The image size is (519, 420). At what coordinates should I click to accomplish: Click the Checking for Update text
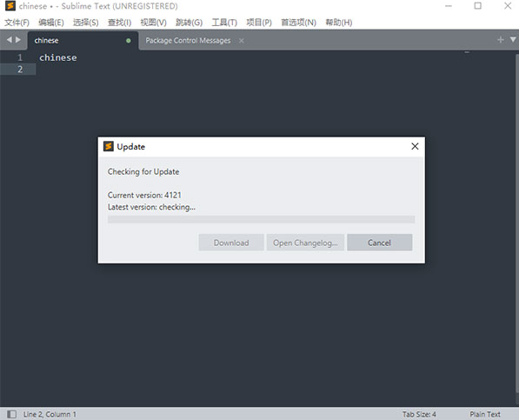click(143, 171)
